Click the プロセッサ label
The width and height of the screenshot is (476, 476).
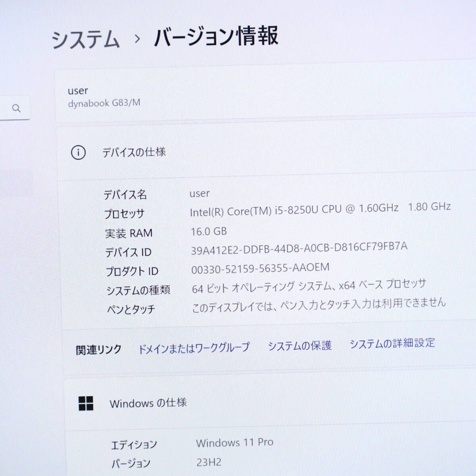125,214
